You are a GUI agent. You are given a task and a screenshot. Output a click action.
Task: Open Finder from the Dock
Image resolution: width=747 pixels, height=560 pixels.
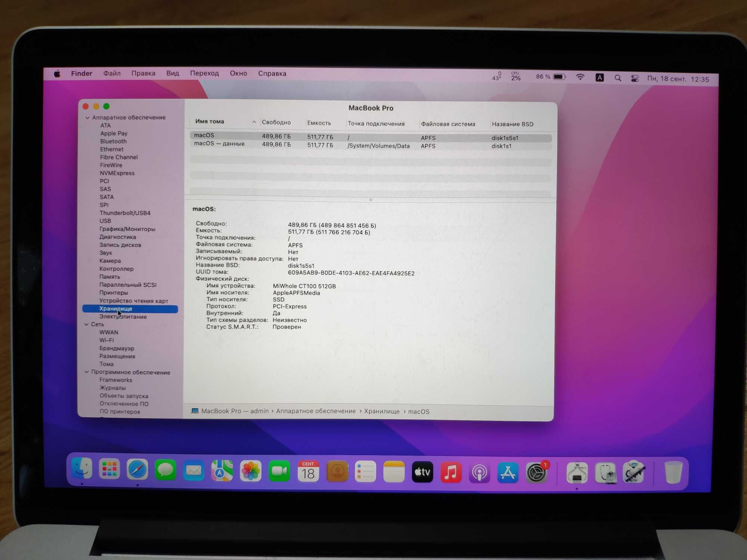82,469
